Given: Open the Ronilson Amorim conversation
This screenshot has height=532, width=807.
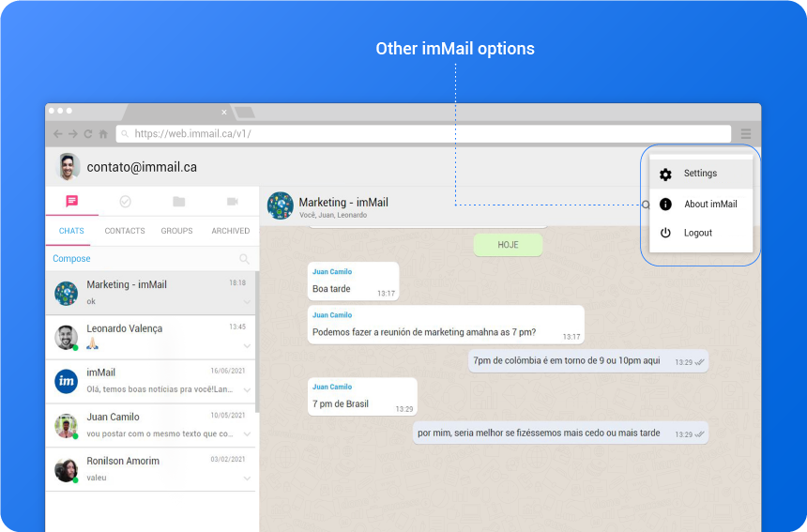Looking at the screenshot, I should tap(150, 469).
